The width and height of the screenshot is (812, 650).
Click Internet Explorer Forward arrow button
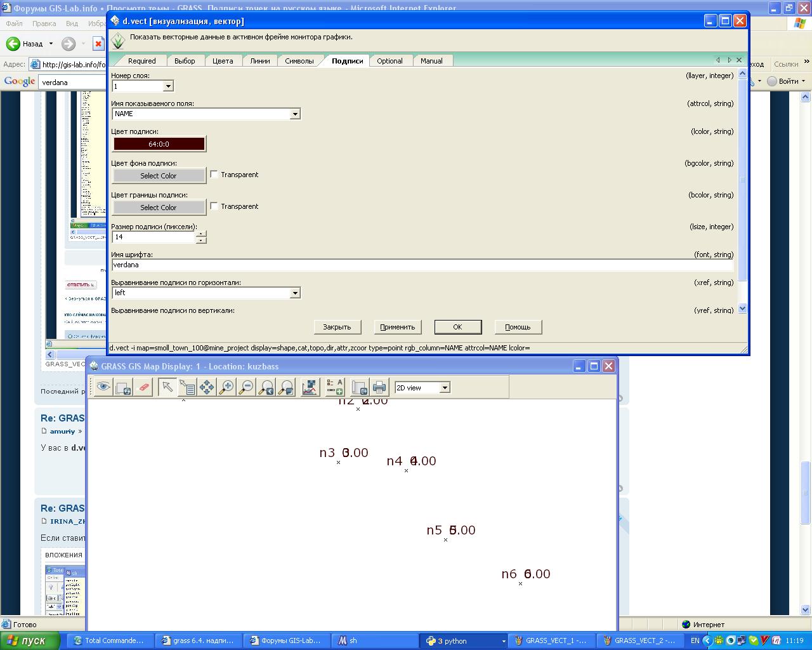[x=68, y=44]
